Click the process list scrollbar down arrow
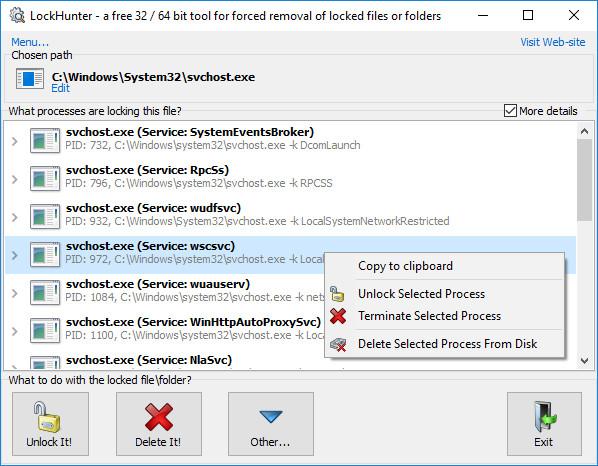Viewport: 598px width, 466px height. click(584, 360)
